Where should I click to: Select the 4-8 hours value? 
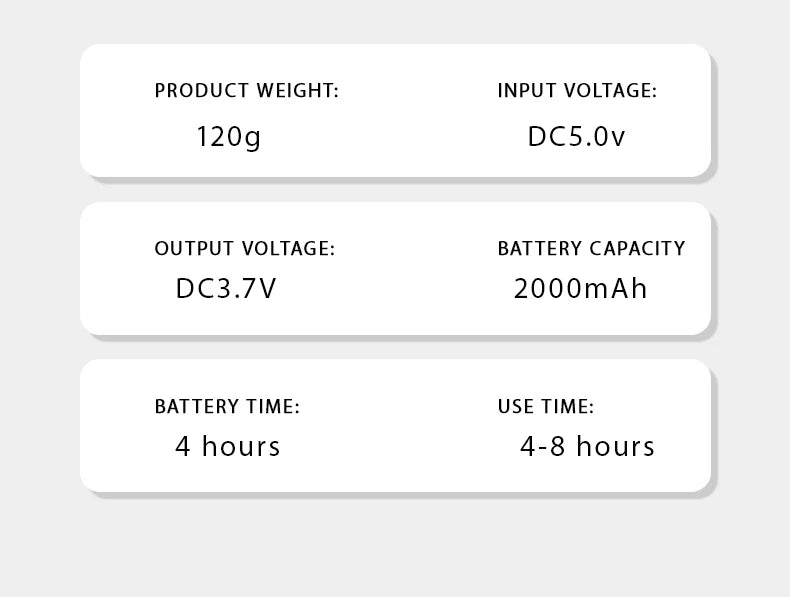click(587, 446)
